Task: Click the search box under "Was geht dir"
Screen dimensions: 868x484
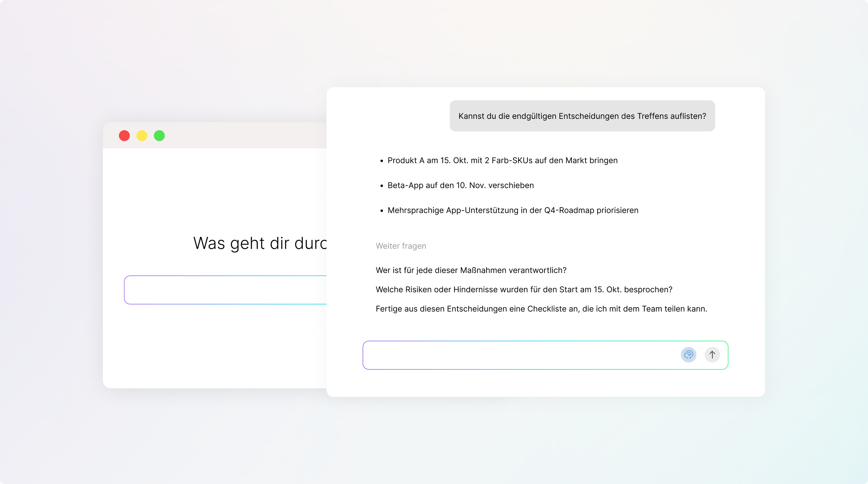Action: point(226,290)
